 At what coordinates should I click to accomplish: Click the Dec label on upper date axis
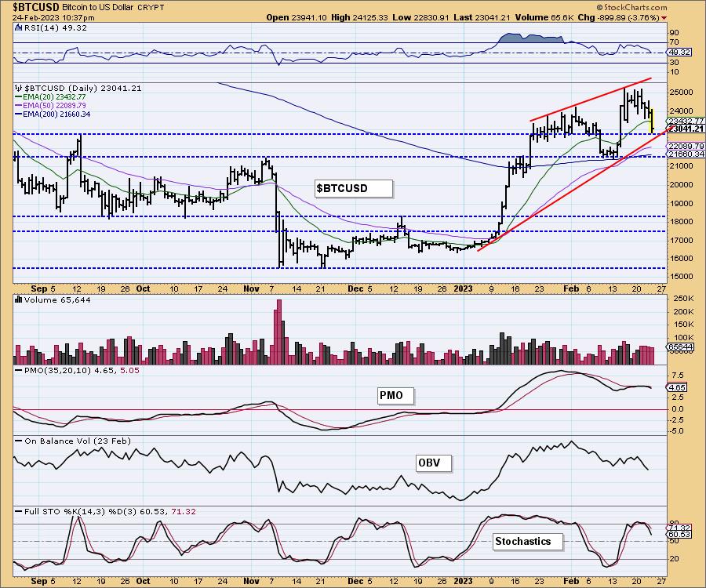[x=355, y=289]
